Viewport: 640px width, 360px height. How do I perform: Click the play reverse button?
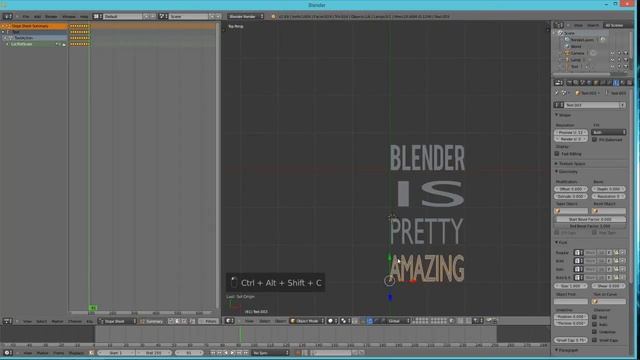(226, 353)
